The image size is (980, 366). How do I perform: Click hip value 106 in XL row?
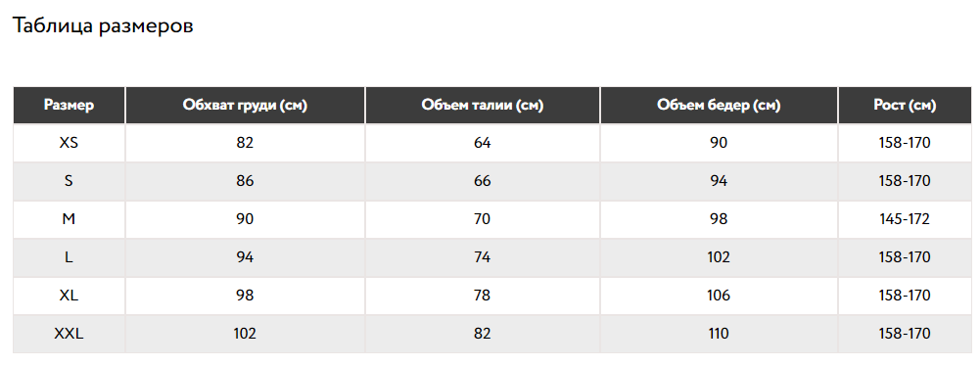(x=719, y=296)
